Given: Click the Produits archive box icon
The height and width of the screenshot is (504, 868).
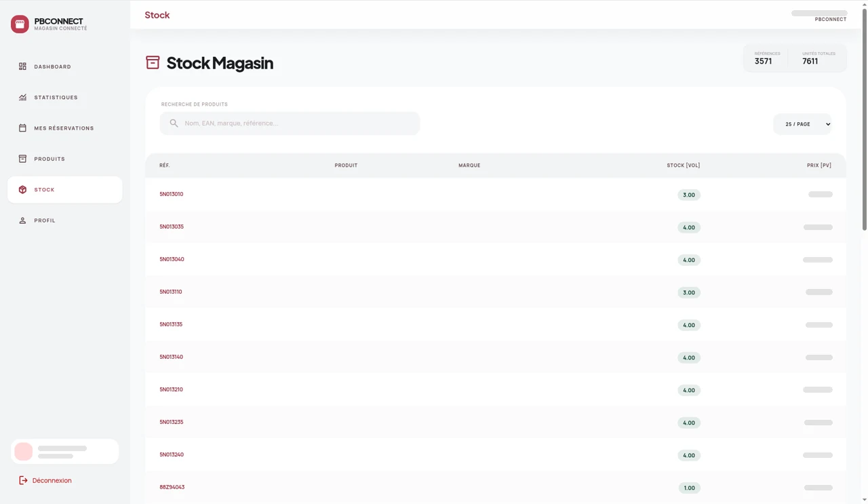Looking at the screenshot, I should [x=22, y=159].
